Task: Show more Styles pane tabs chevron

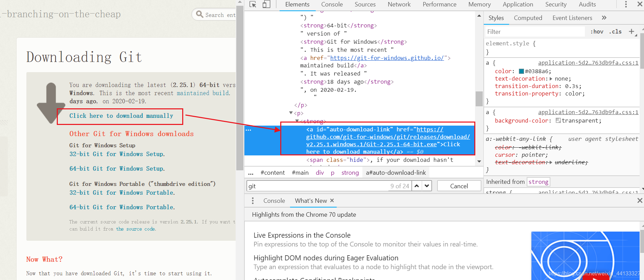Action: 604,18
